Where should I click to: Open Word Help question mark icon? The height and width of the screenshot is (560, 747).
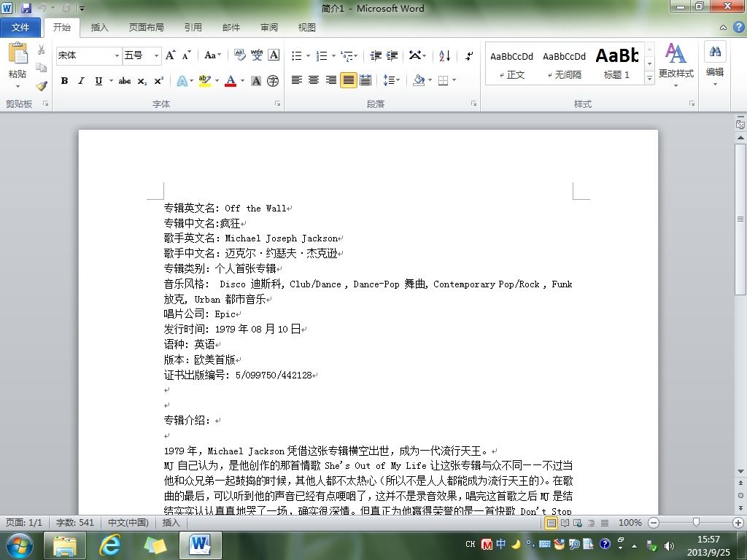(739, 27)
